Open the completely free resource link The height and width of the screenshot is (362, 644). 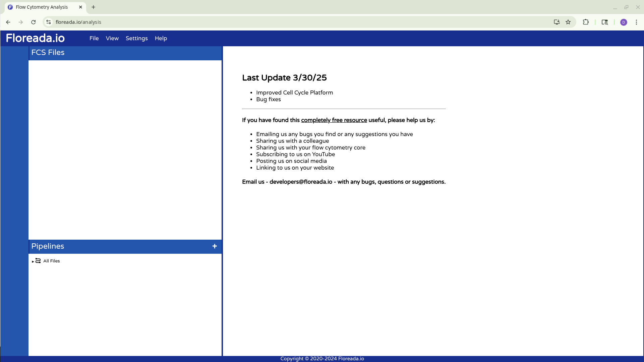[x=334, y=120]
